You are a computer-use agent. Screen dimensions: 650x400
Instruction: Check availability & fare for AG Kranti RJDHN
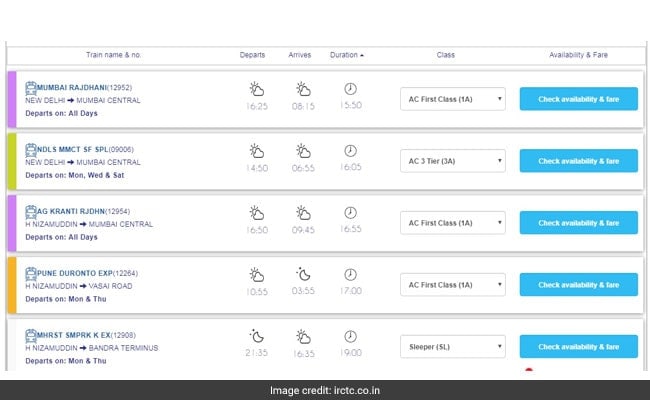pyautogui.click(x=578, y=223)
